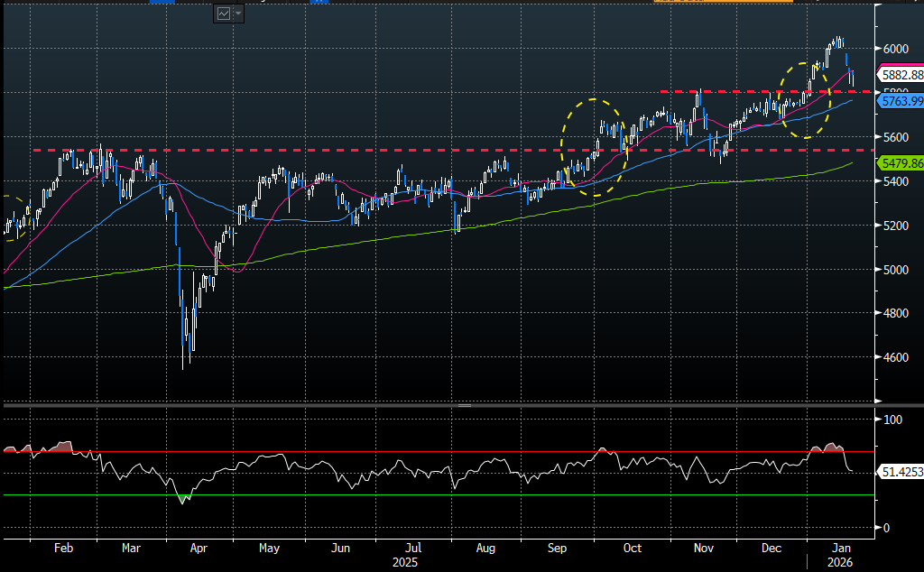The width and height of the screenshot is (924, 572).
Task: Click the line chart type icon
Action: point(223,14)
